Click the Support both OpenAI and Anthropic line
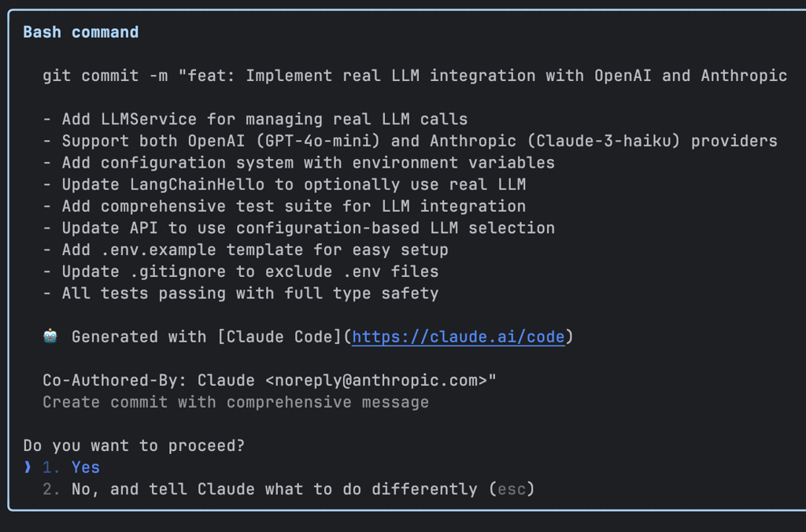The height and width of the screenshot is (532, 806). (x=410, y=141)
